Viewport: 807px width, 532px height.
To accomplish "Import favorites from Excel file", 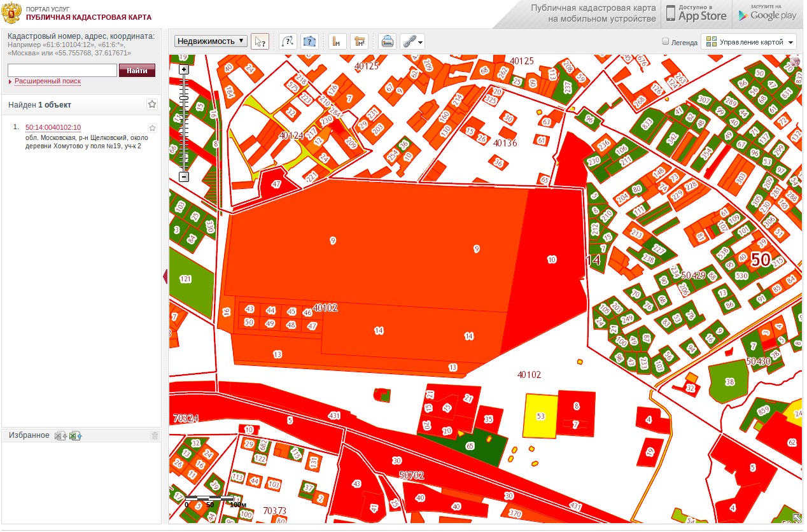I will [x=76, y=436].
